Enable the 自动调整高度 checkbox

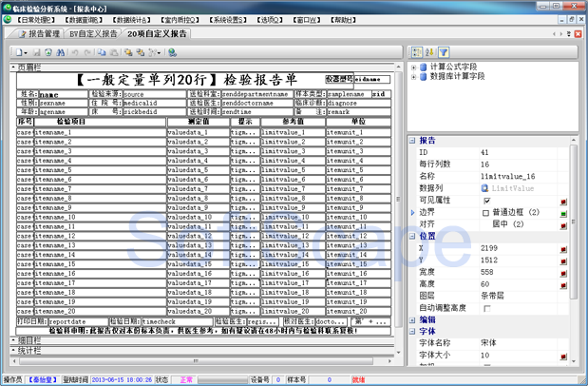click(x=487, y=308)
